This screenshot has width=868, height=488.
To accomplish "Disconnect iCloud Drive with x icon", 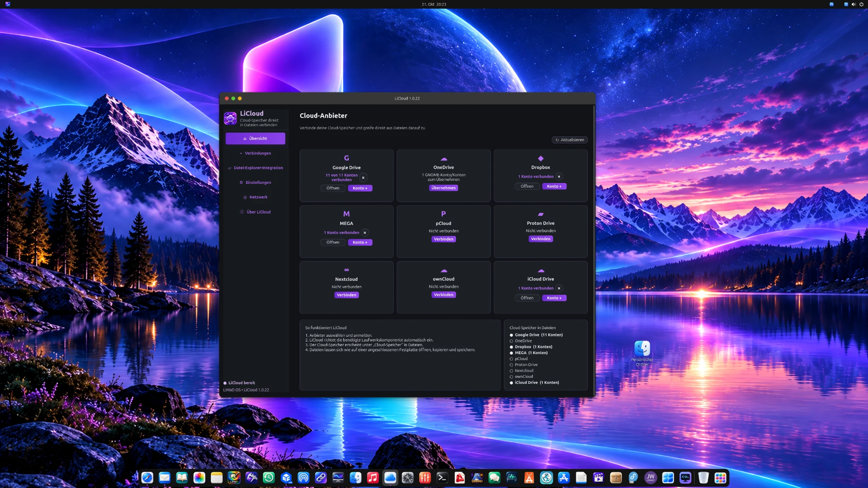I will click(559, 288).
